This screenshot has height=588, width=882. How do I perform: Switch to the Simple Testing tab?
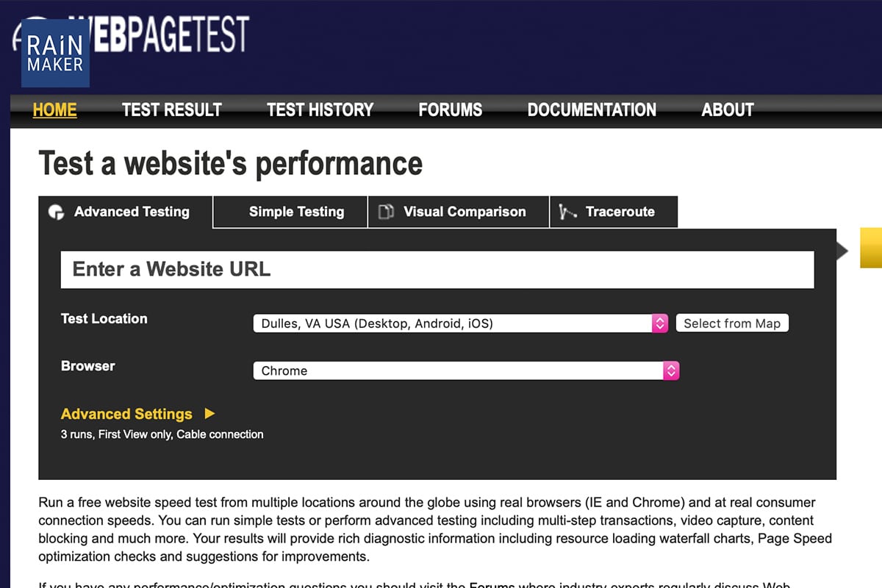click(x=296, y=212)
